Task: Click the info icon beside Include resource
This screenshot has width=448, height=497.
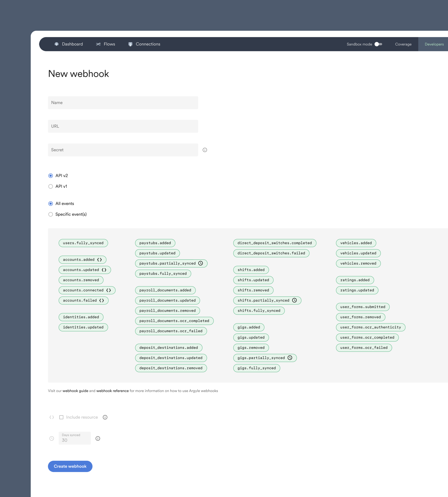Action: click(105, 417)
